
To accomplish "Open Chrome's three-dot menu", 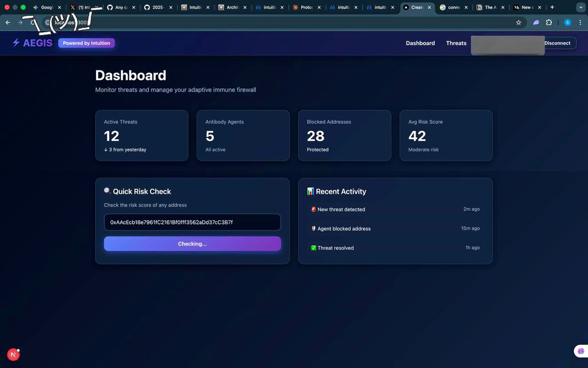I will [x=580, y=23].
